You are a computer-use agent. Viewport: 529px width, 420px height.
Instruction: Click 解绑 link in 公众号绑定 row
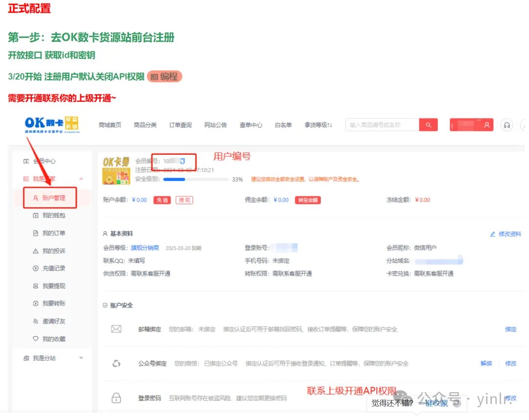tap(486, 363)
